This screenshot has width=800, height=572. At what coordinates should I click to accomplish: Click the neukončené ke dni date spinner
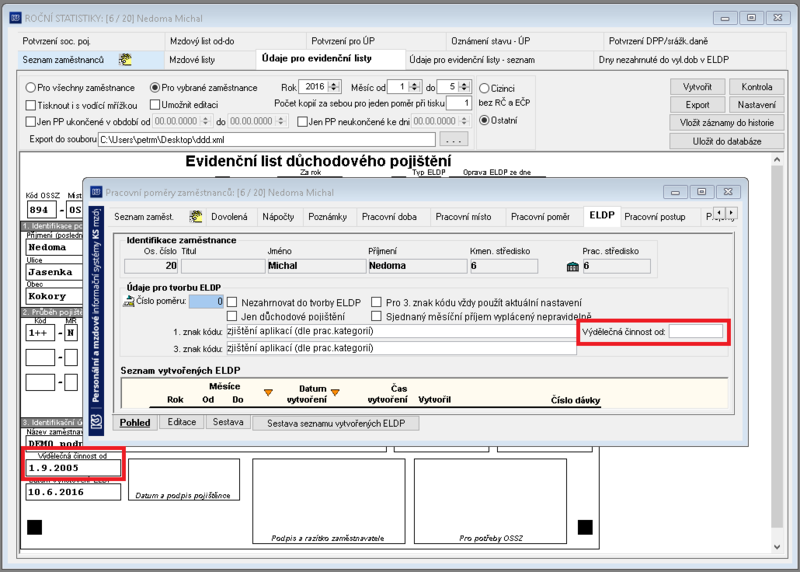(464, 121)
